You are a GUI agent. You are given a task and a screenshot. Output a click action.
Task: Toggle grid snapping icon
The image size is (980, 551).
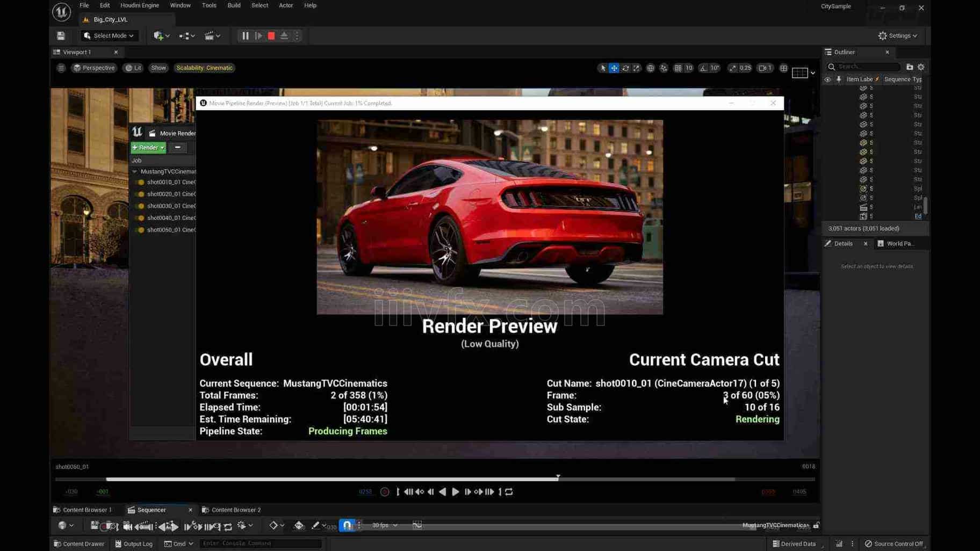pos(678,68)
